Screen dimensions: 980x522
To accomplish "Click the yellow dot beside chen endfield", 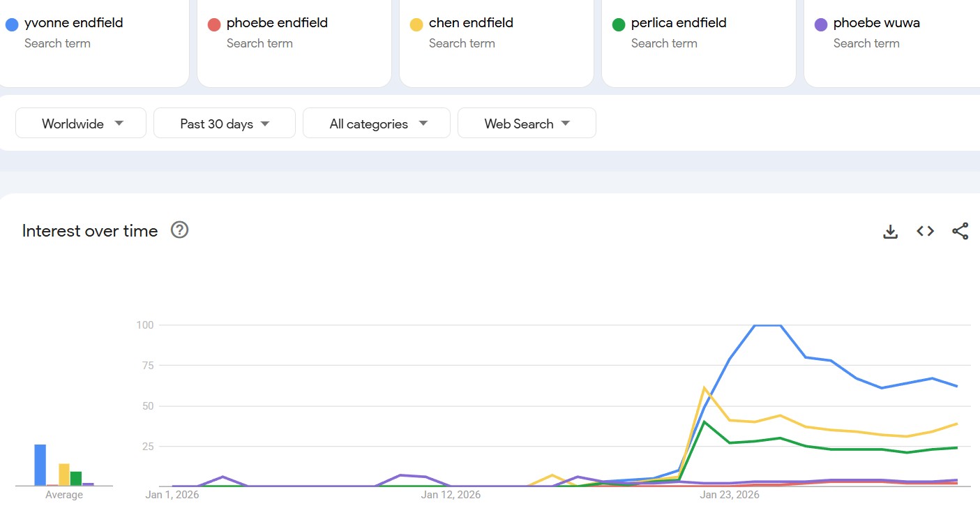I will click(416, 24).
